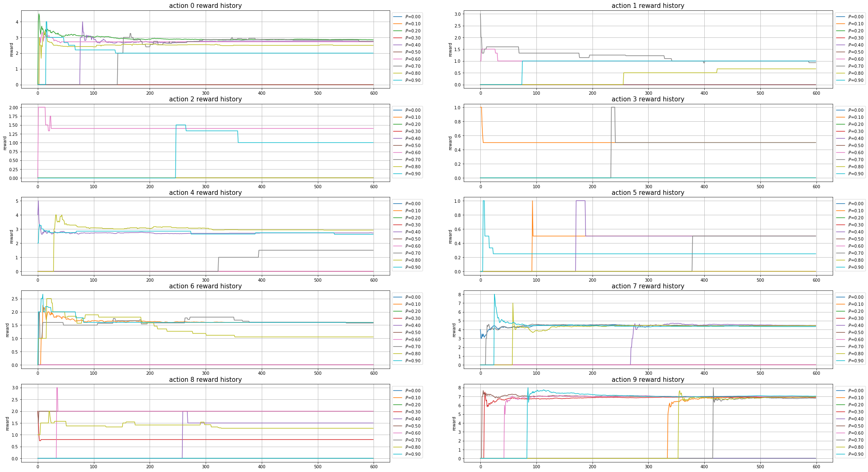Click the 'action 0 reward history' title
Image resolution: width=868 pixels, height=472 pixels.
205,6
